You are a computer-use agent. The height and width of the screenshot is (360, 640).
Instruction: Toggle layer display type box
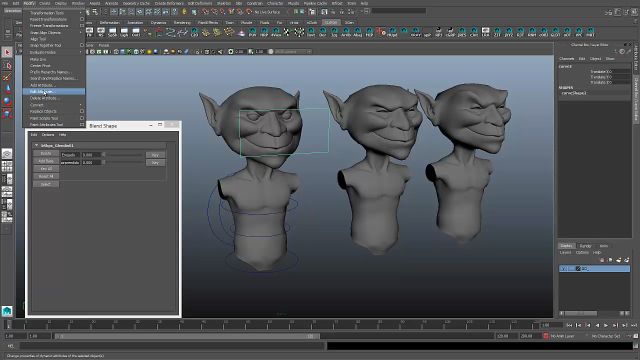point(571,269)
